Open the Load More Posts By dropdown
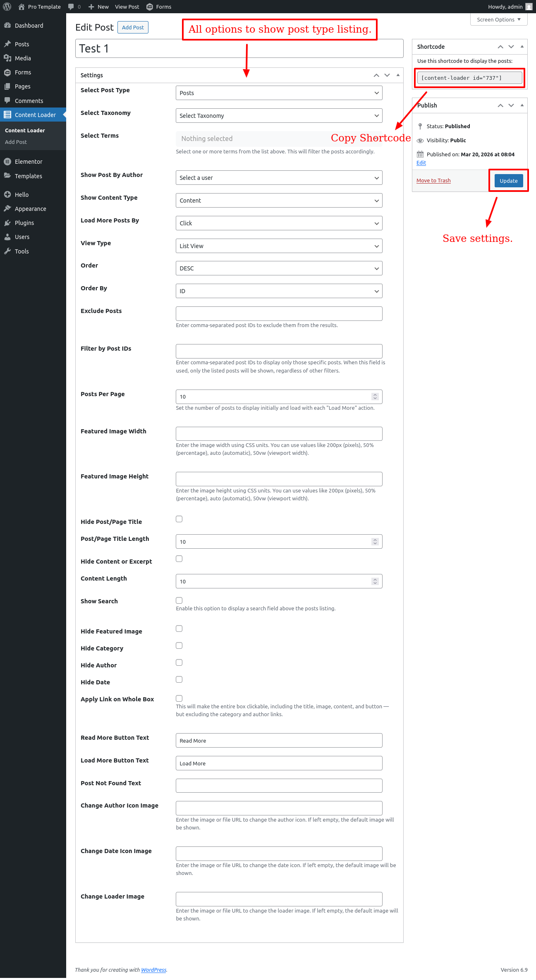The height and width of the screenshot is (980, 536). pos(279,223)
